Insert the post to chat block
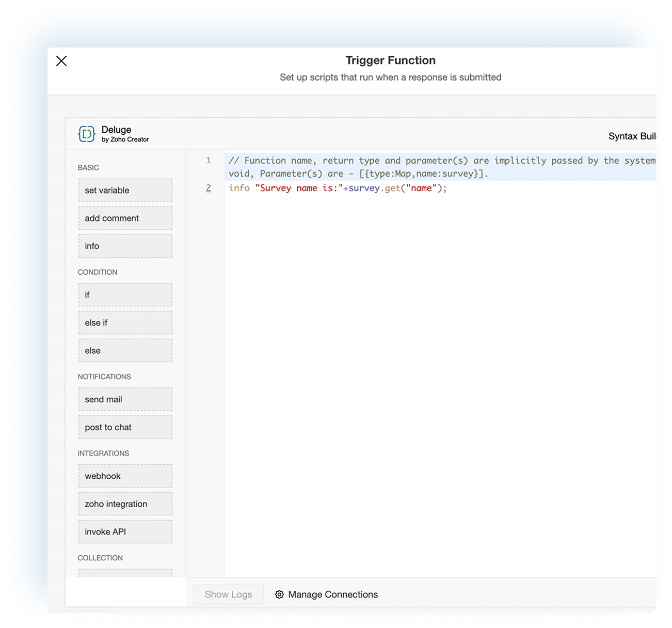 (x=125, y=427)
